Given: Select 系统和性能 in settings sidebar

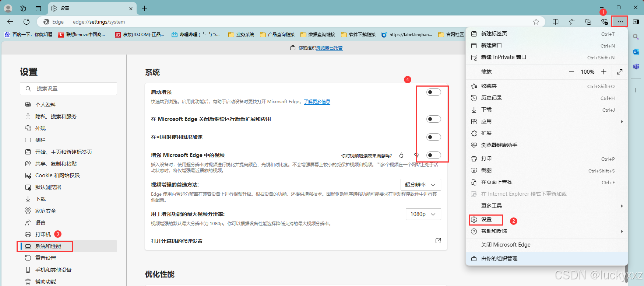Looking at the screenshot, I should pyautogui.click(x=68, y=246).
